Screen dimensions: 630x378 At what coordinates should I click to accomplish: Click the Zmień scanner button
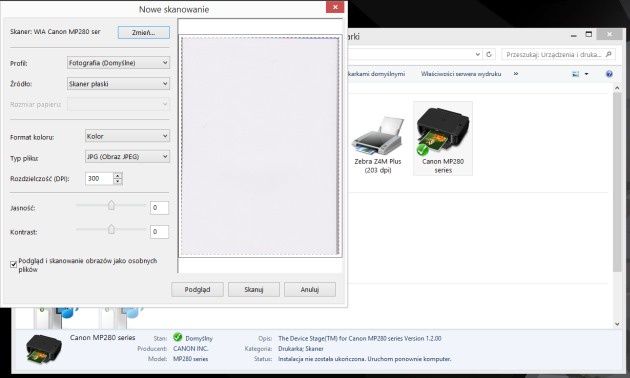144,33
